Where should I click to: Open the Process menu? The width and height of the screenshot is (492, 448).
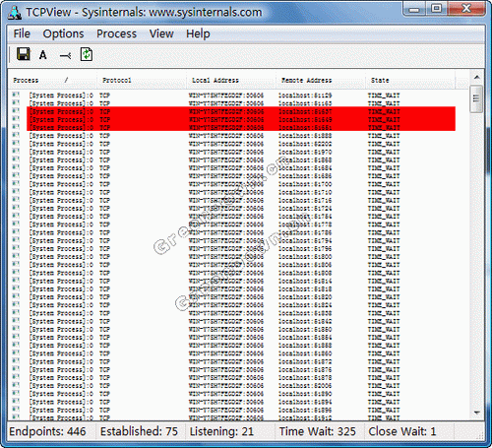point(116,33)
